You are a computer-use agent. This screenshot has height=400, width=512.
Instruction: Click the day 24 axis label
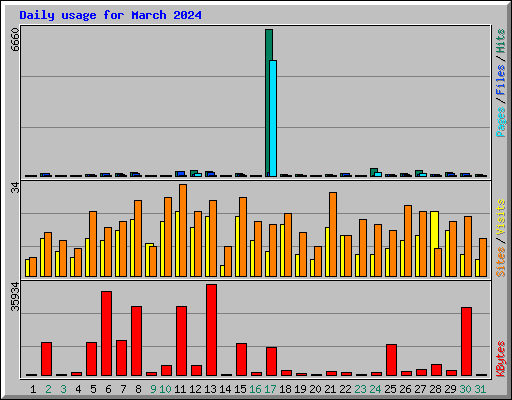point(375,389)
